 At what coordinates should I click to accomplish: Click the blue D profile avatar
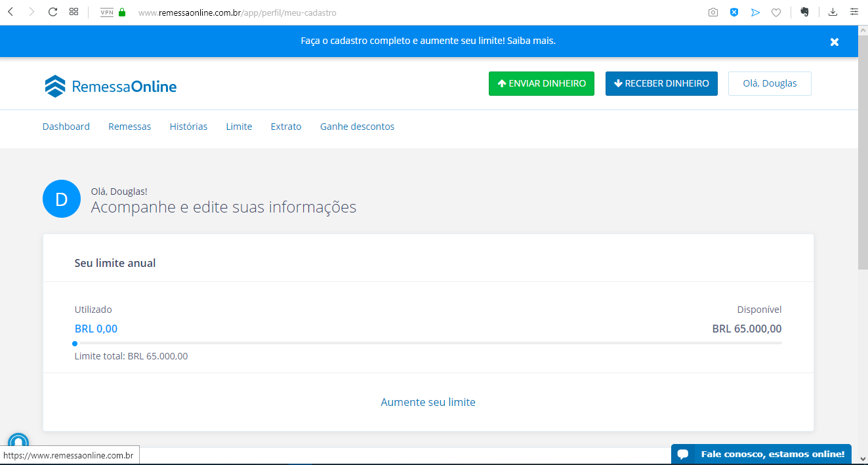(x=62, y=199)
